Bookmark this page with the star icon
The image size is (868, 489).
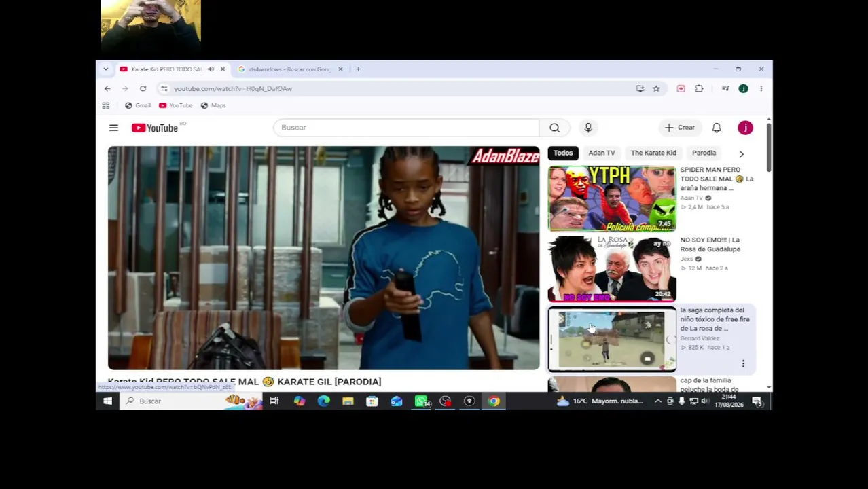[x=656, y=88]
